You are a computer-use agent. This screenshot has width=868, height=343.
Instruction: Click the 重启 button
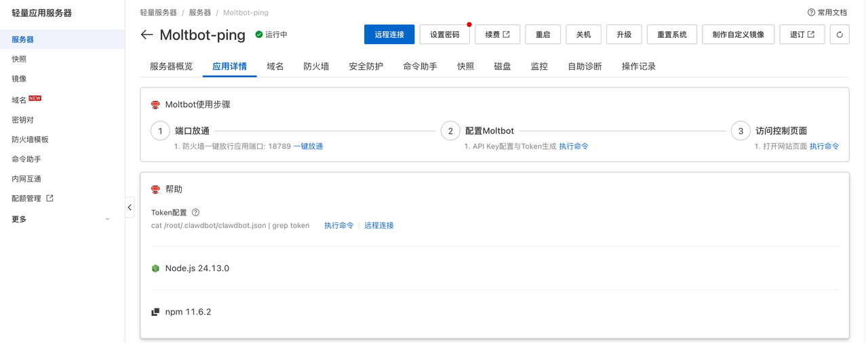coord(543,35)
